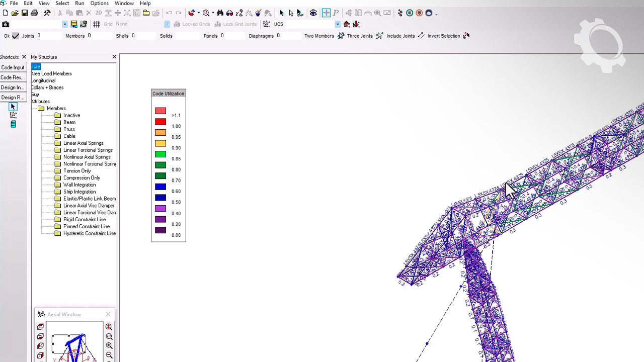Click the Save (floppy disk) toolbar icon
644x362 pixels.
click(x=25, y=13)
